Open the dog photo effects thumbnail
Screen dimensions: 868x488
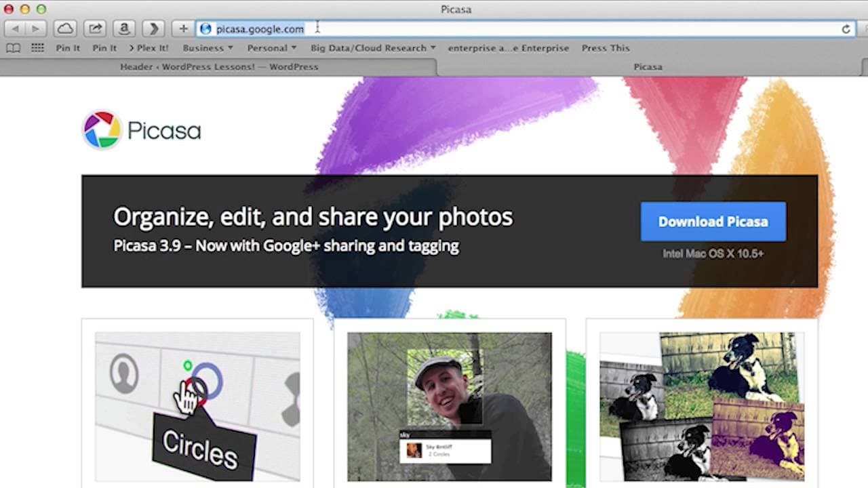(702, 407)
